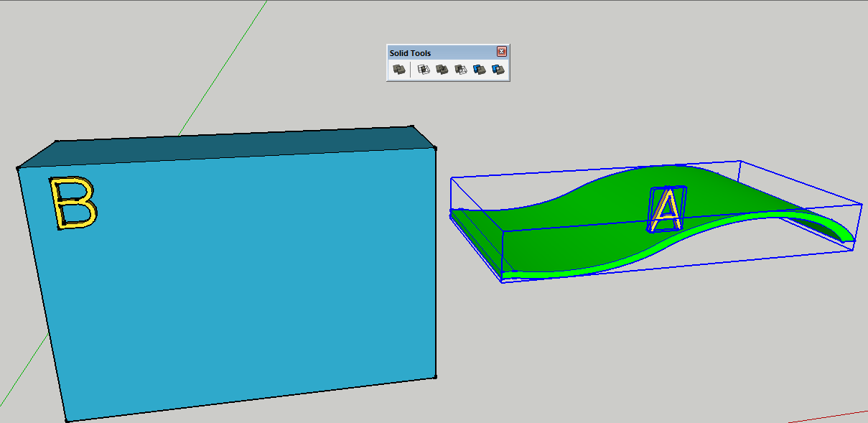
Task: Select the Split solid tool
Action: [x=498, y=69]
